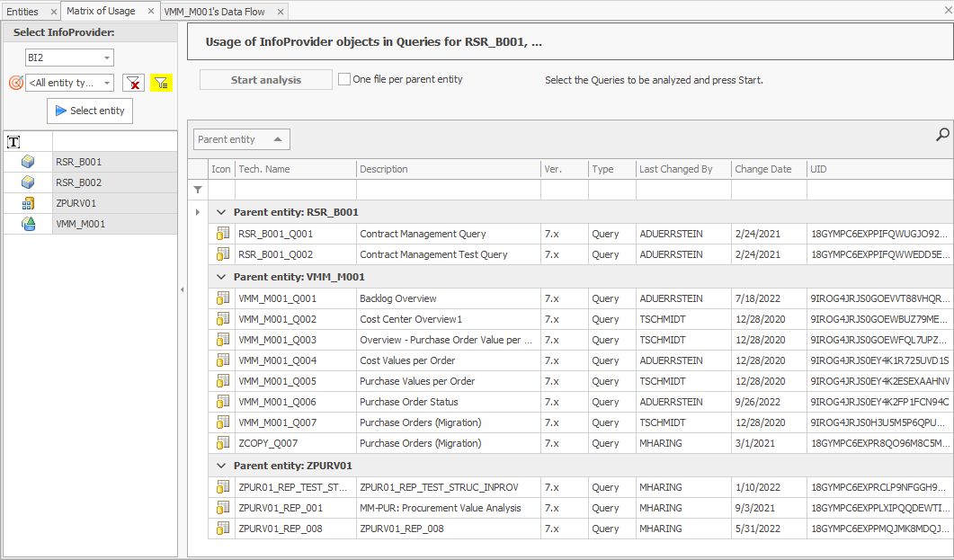Open the search magnifier in the grid
This screenshot has width=954, height=560.
tap(942, 135)
